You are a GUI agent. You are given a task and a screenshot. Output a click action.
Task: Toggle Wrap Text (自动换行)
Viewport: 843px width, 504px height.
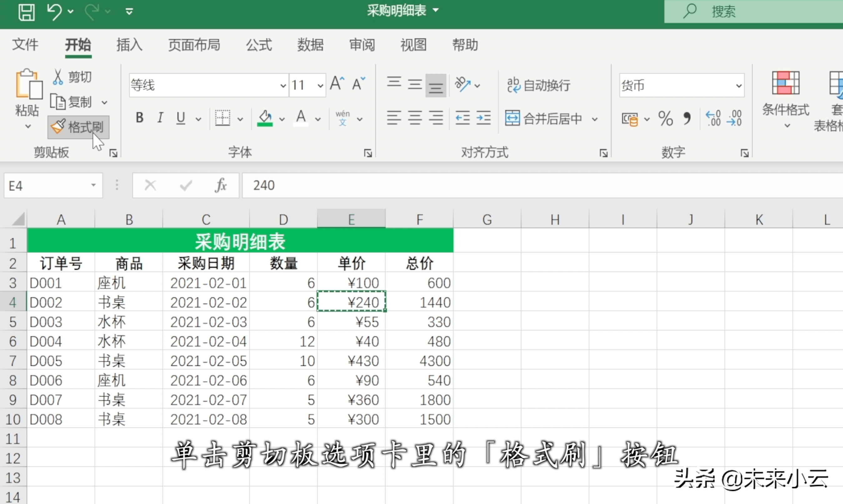(x=539, y=85)
